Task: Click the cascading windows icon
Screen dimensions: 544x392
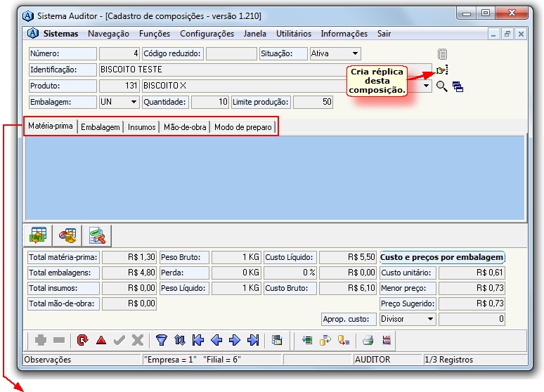Action: coord(458,87)
